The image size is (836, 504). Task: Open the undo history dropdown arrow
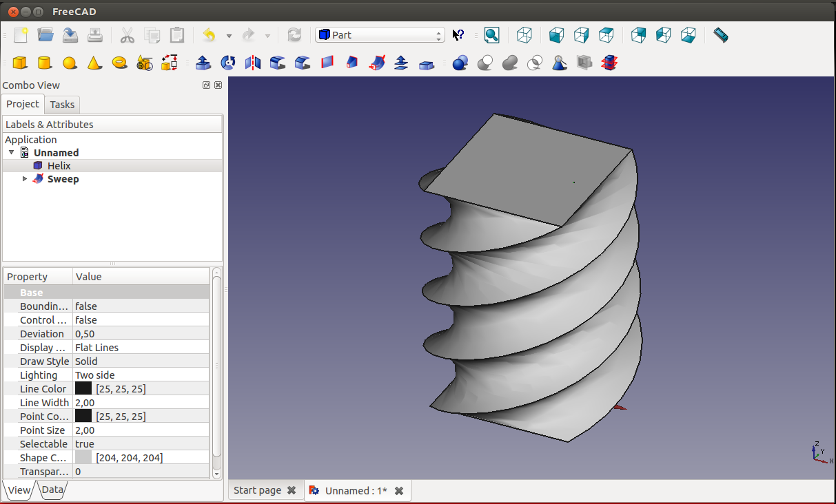[x=229, y=36]
